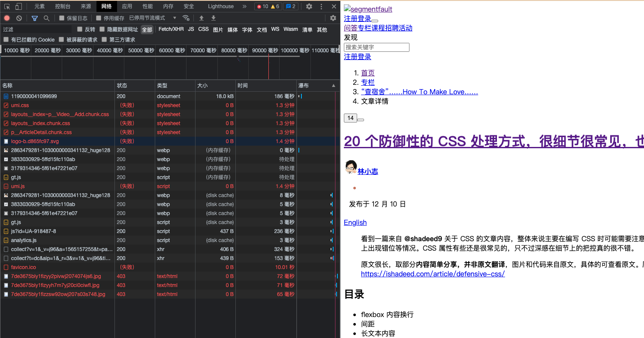This screenshot has width=644, height=338.
Task: Click the English link on the article
Action: (x=355, y=222)
